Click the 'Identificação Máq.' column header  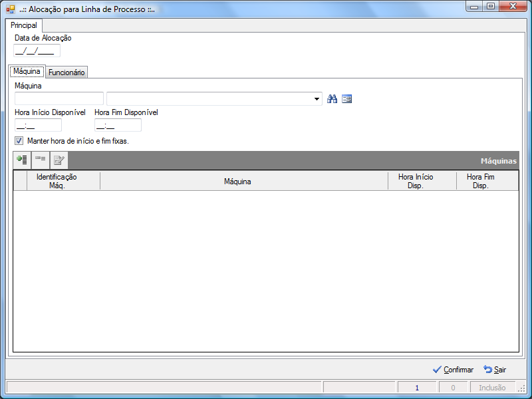pos(63,181)
